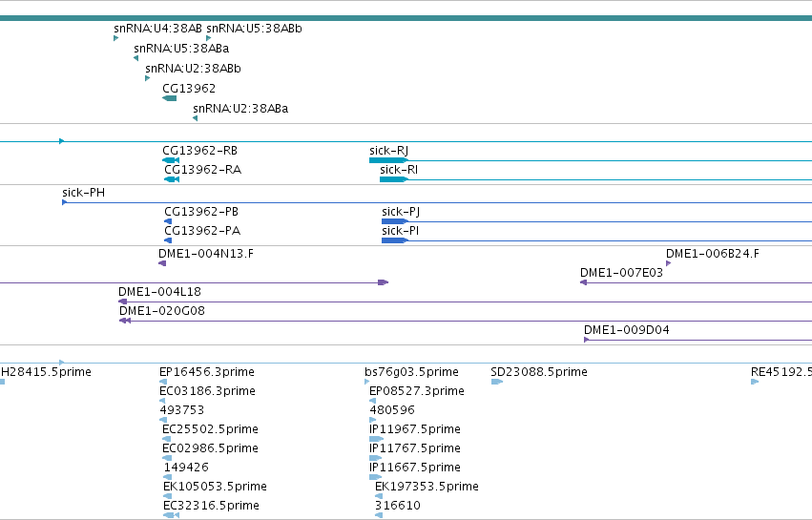Click the bs76g03.5prime EST label
This screenshot has width=812, height=520.
[x=411, y=372]
